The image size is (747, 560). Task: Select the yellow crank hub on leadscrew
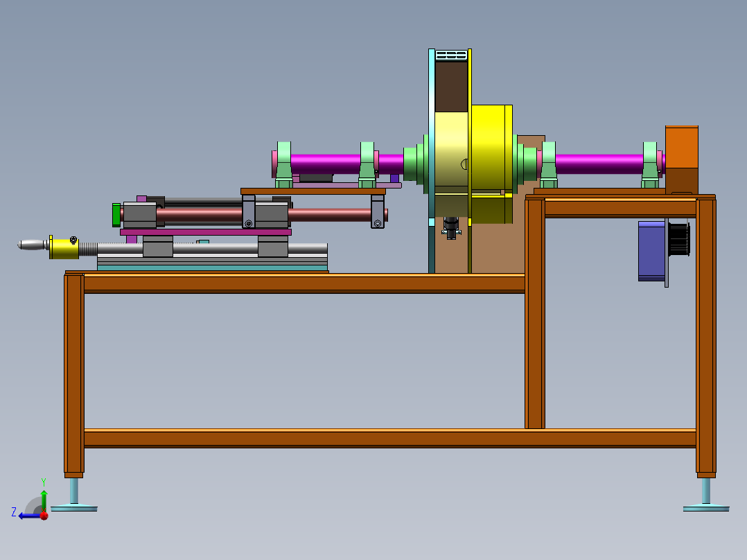tap(64, 248)
